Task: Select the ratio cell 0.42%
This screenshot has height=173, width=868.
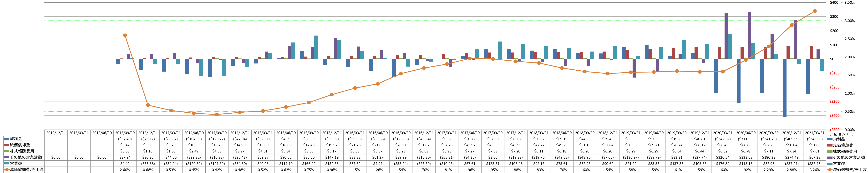Action: [217, 170]
